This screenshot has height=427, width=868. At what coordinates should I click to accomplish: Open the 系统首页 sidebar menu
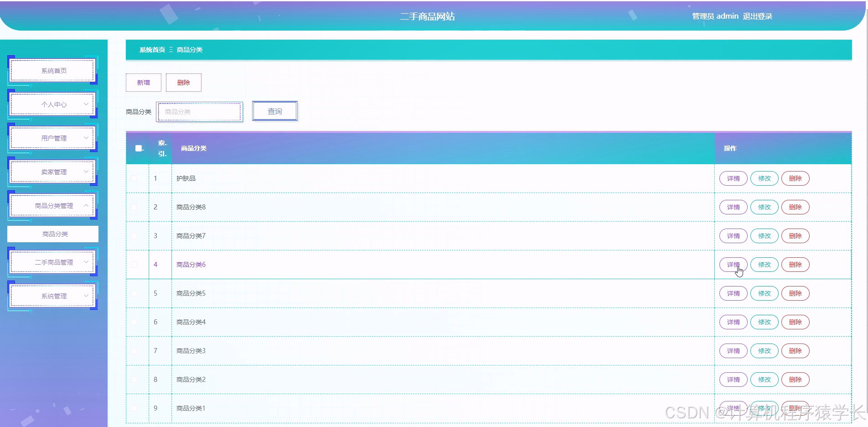[x=52, y=71]
